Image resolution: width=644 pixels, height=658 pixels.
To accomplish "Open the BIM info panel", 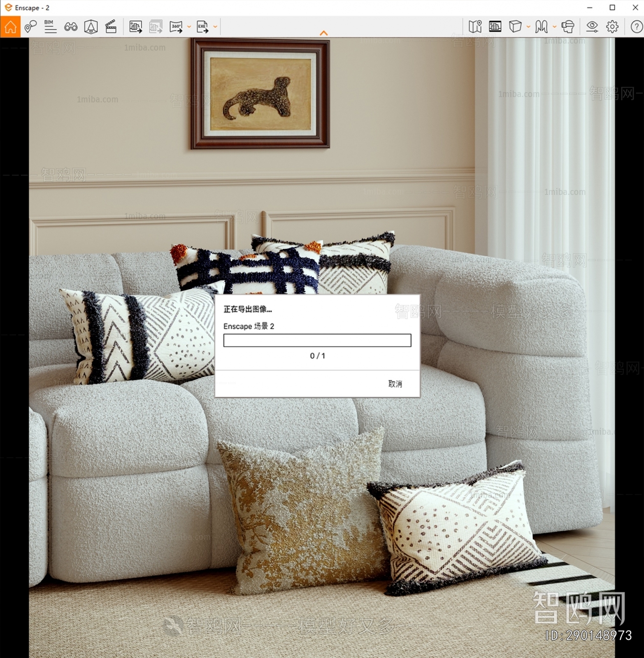I will point(50,27).
